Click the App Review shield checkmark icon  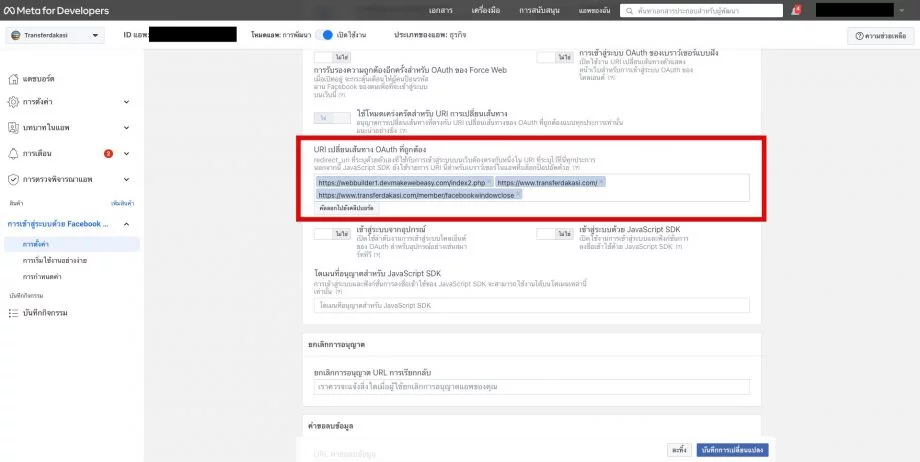pos(13,179)
